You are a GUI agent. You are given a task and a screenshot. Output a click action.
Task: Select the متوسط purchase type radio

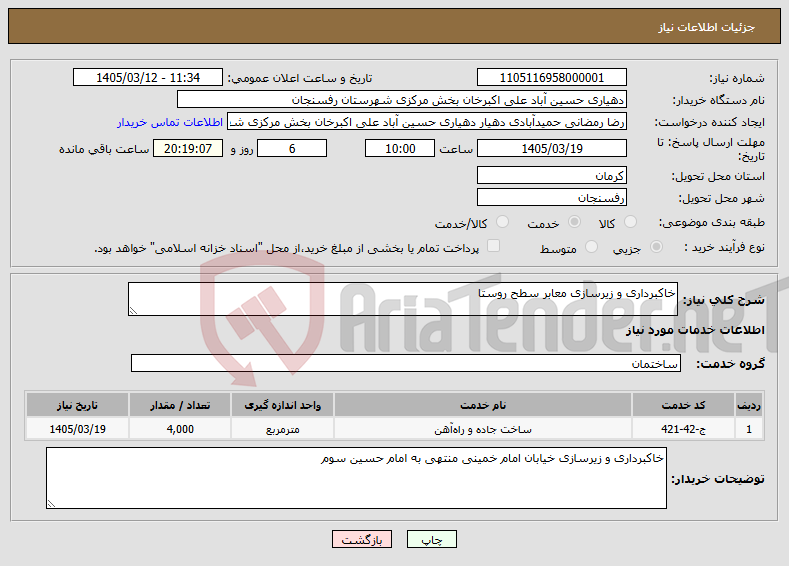point(591,247)
